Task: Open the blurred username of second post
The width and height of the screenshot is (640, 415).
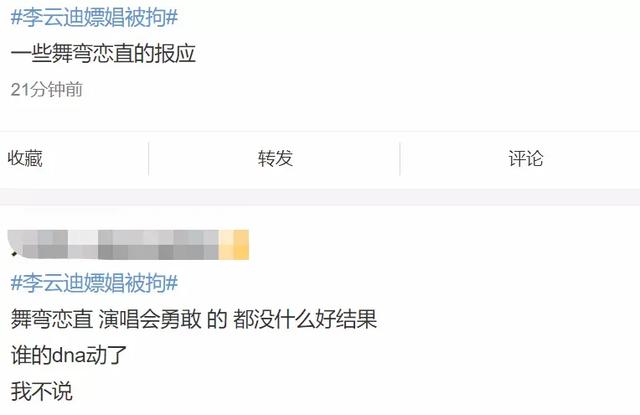Action: coord(114,245)
